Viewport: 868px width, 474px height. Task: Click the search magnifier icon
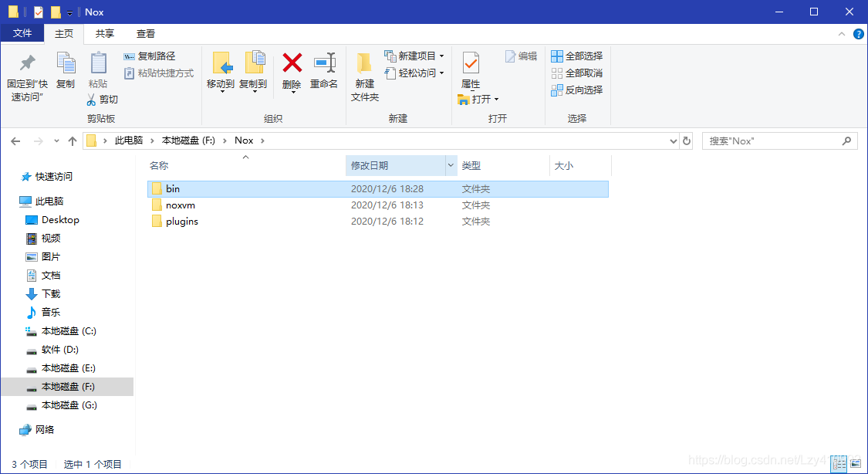click(x=846, y=141)
